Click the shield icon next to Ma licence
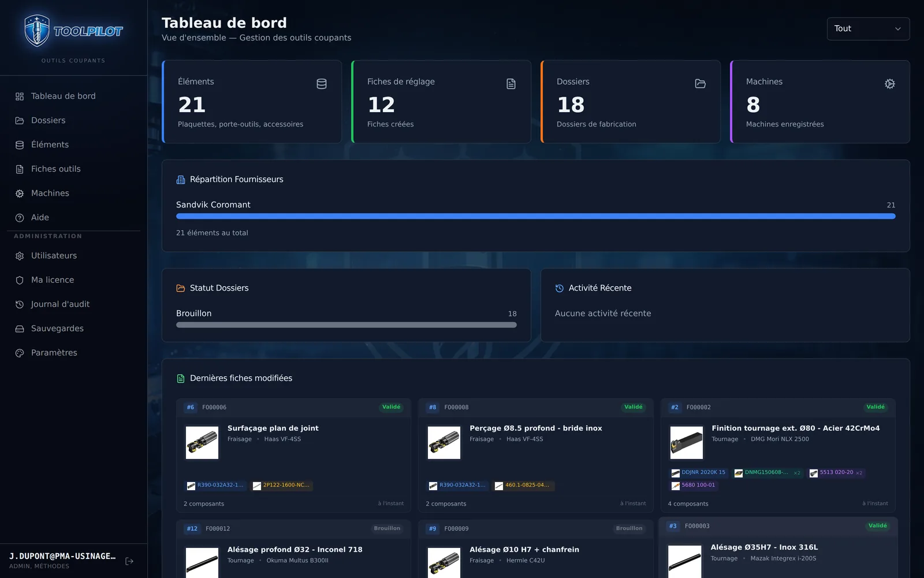Viewport: 924px width, 578px height. click(x=20, y=280)
